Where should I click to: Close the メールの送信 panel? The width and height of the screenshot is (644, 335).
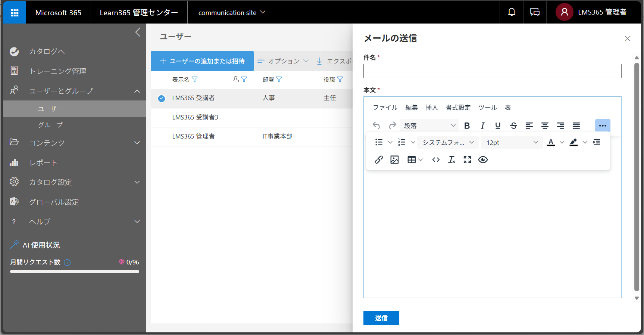click(x=628, y=39)
